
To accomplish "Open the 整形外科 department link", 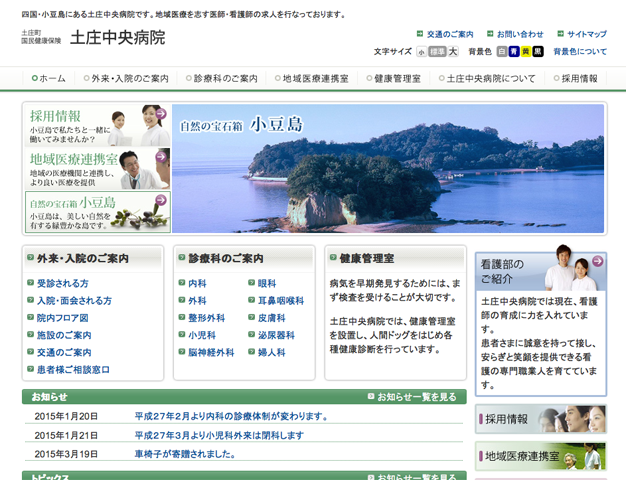I will click(206, 318).
